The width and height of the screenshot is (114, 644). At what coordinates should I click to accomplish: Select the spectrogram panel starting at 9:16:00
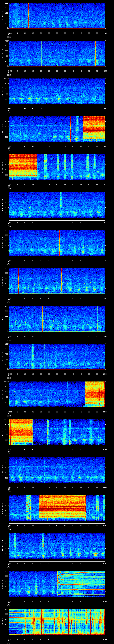coord(57,622)
